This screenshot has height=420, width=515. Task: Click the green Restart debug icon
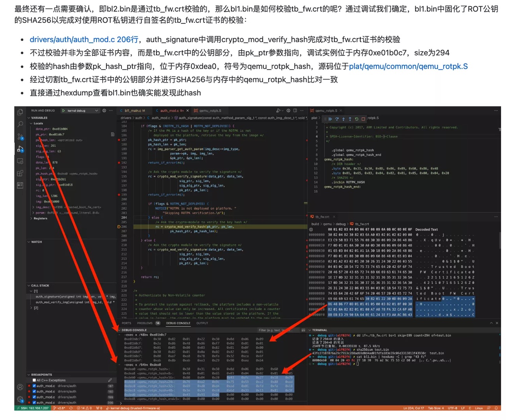click(357, 119)
